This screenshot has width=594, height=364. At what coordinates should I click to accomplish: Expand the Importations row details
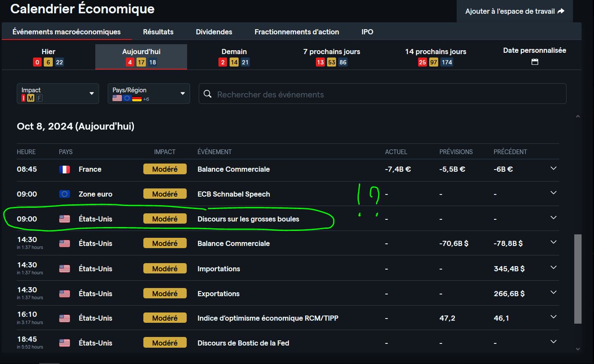(553, 267)
